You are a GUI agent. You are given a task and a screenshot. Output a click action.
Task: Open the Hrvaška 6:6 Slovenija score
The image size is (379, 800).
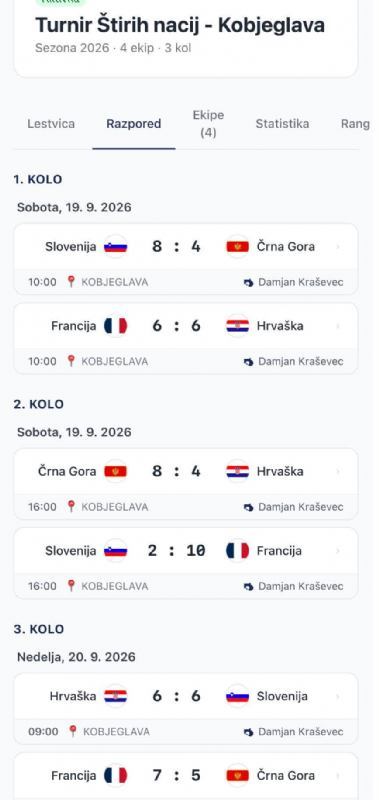point(176,696)
